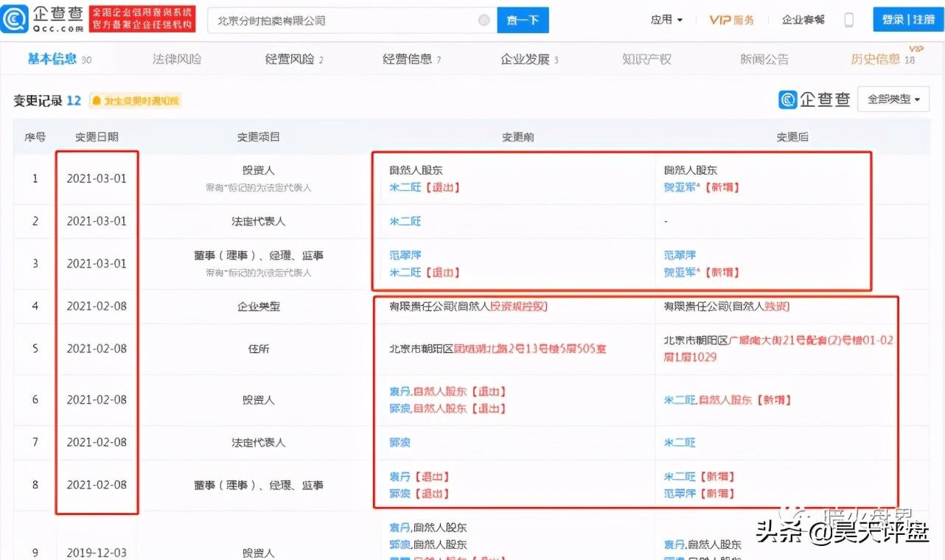Viewport: 945px width, 560px height.
Task: Click the 企查查 logo in the header
Action: pos(42,19)
